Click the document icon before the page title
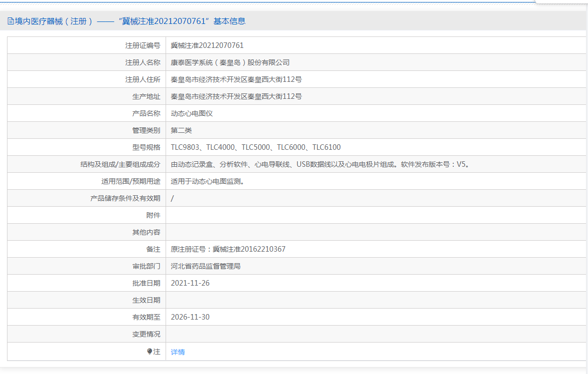The height and width of the screenshot is (374, 588). click(10, 21)
